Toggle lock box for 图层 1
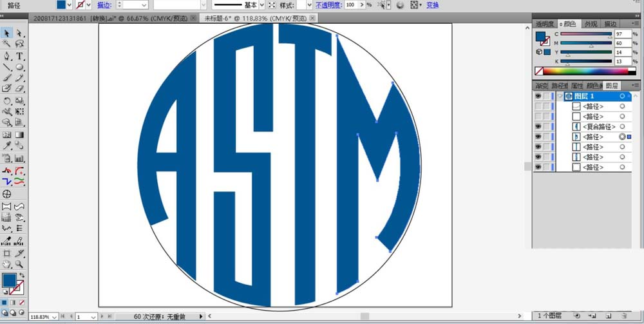 [546, 96]
